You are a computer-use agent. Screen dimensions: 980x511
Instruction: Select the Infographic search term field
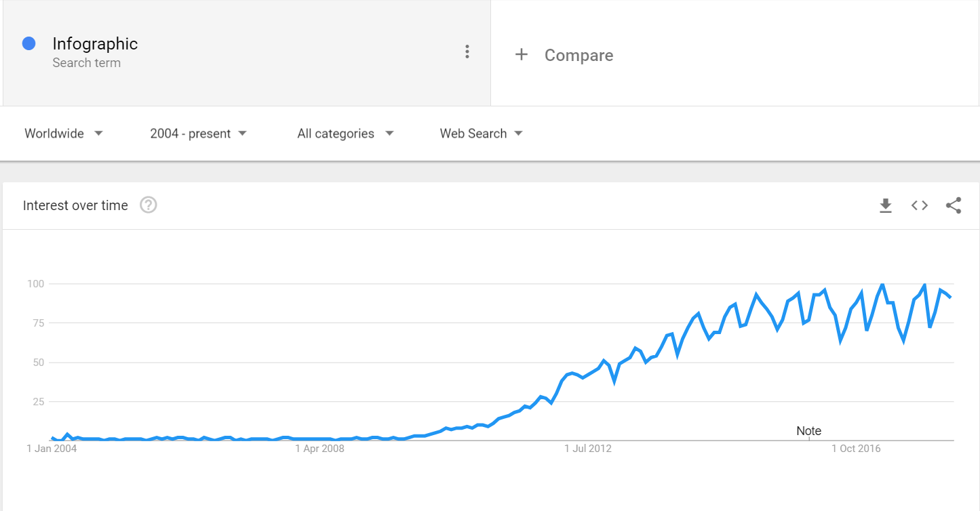pos(246,53)
